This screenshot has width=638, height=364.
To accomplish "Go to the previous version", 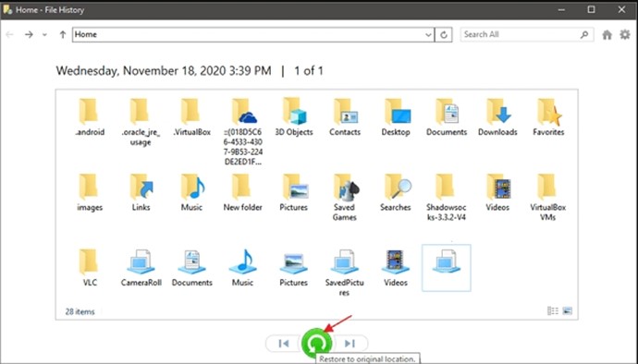I will tap(284, 344).
